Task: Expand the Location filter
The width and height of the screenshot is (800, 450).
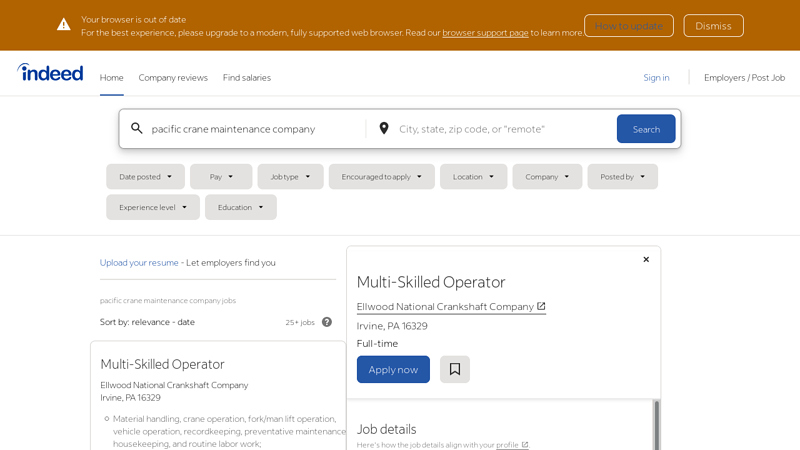Action: [473, 177]
